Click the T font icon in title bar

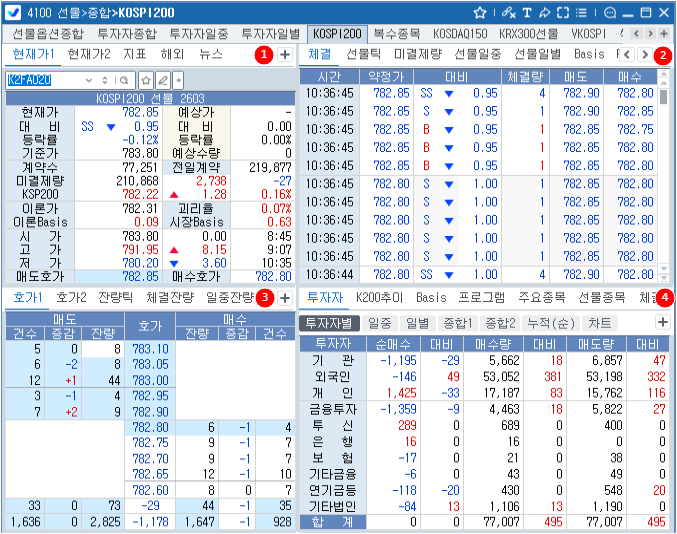tap(527, 13)
